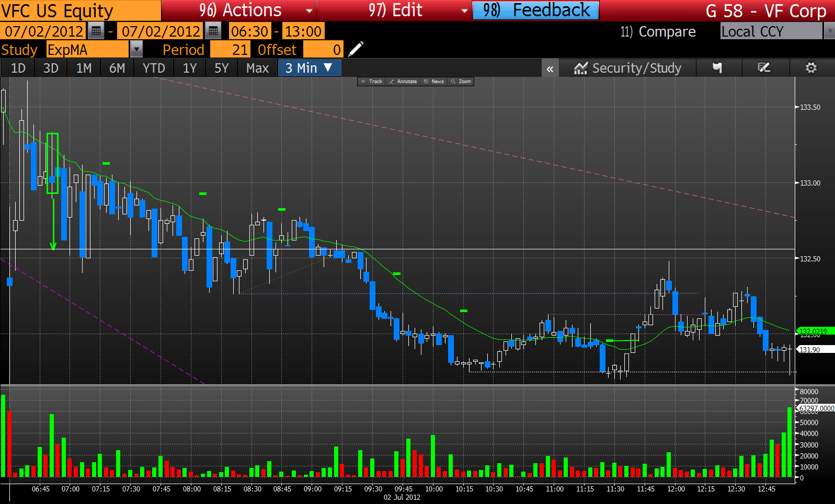Show News on the chart

[434, 82]
